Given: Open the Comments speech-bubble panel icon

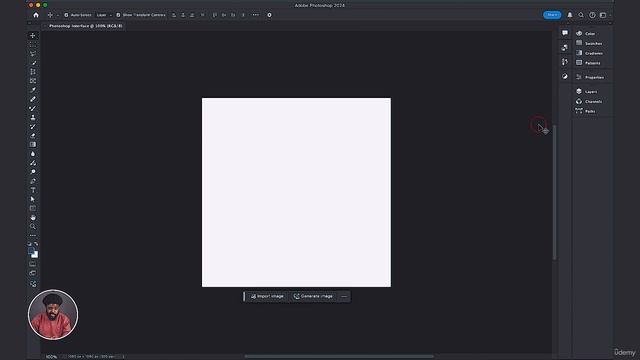Looking at the screenshot, I should tap(565, 33).
